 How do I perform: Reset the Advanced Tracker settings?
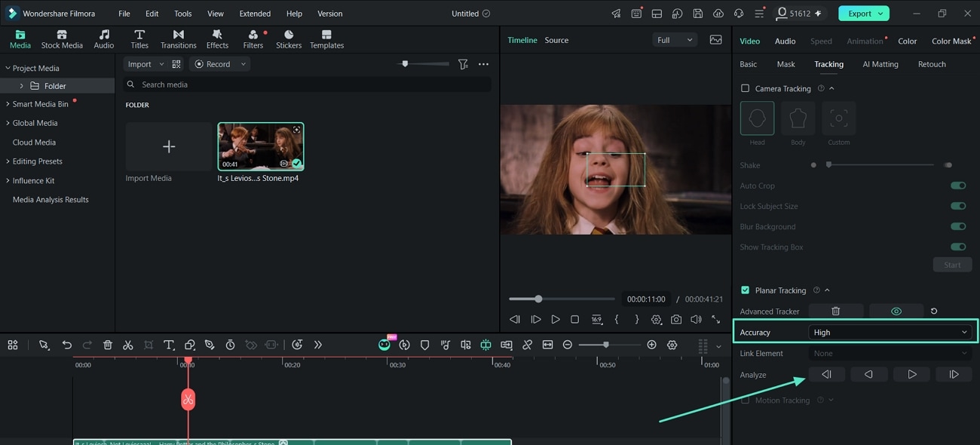934,311
